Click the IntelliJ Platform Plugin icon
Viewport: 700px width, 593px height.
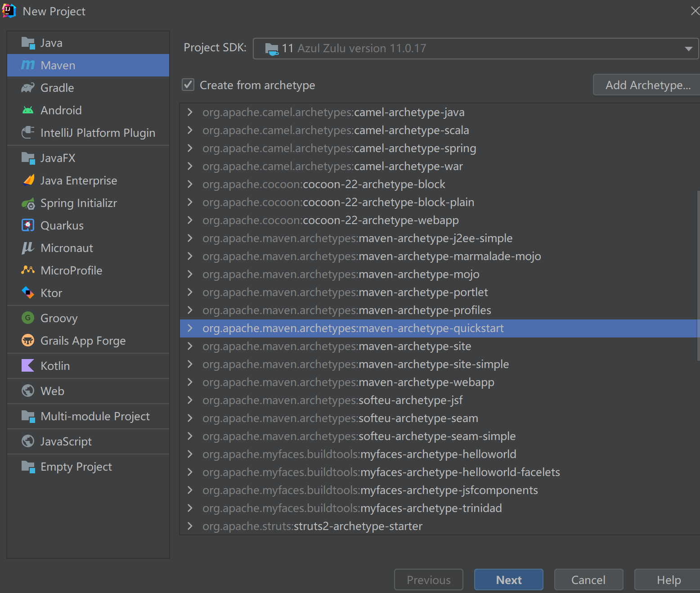28,133
